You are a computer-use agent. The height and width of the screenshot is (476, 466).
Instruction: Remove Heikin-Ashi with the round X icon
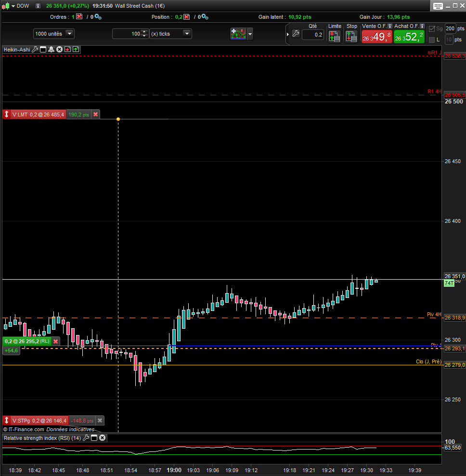(60, 50)
